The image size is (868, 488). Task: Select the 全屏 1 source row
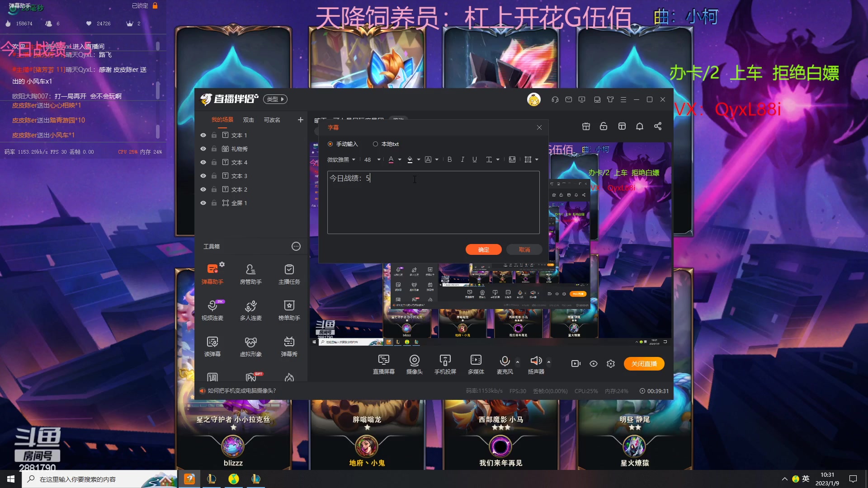tap(251, 203)
